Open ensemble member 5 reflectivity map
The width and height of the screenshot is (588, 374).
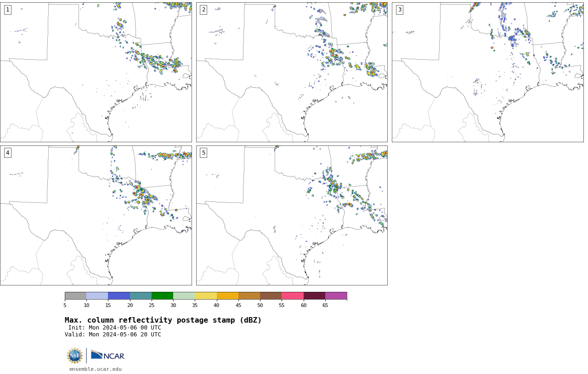(x=292, y=215)
